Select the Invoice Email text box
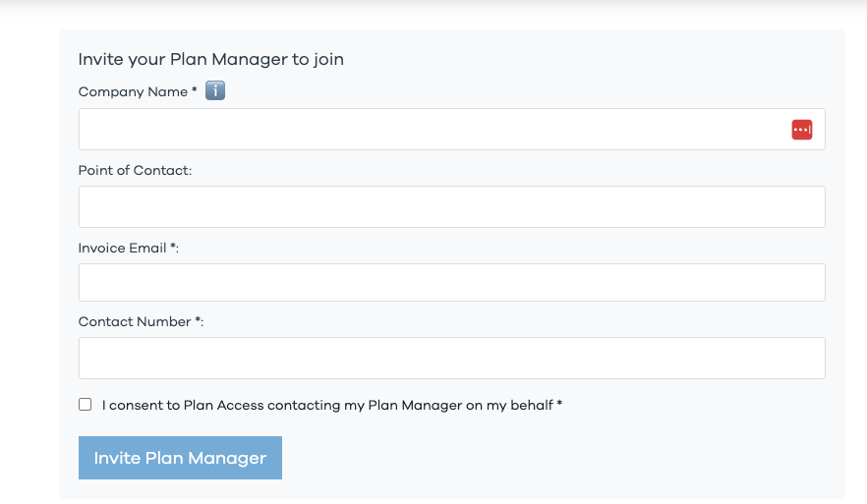Viewport: 867px width, 504px height. (451, 282)
